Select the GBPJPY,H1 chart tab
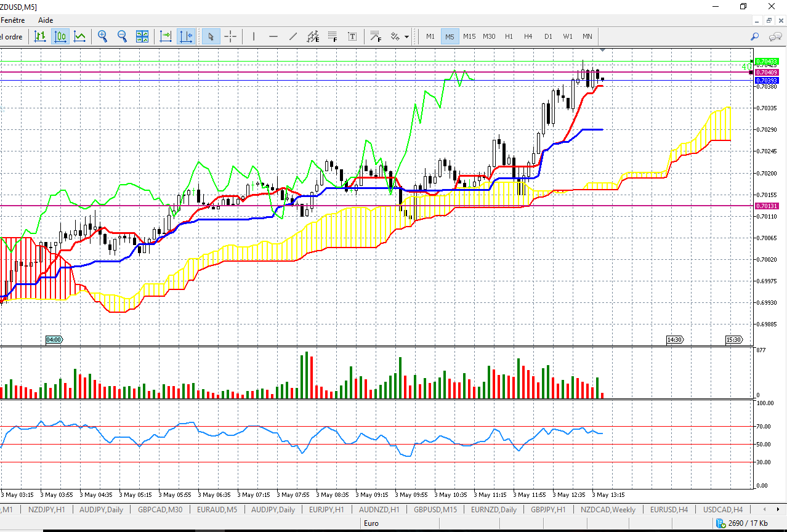The image size is (787, 532). click(548, 510)
